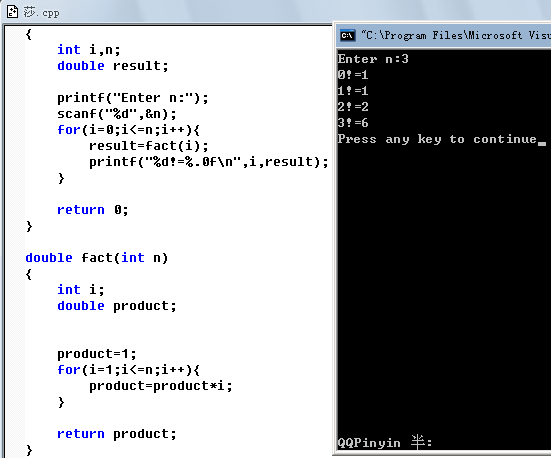Click the console title "C:\Program Files\Microsoft Visu"
The image size is (551, 458).
[x=456, y=36]
